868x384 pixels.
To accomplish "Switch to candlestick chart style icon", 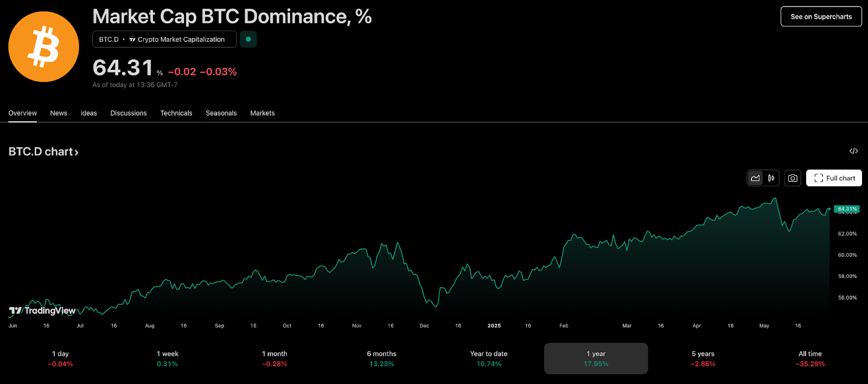I will (x=771, y=178).
